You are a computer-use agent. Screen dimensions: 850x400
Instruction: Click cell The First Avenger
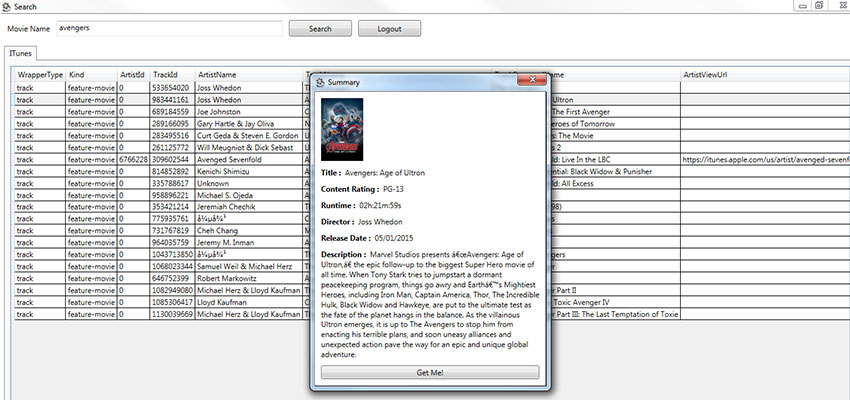pos(615,112)
